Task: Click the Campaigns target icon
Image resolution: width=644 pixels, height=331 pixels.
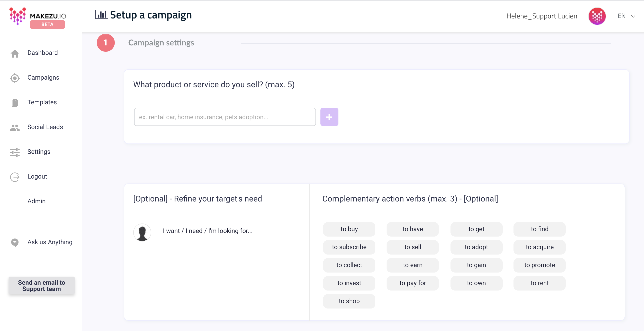Action: pyautogui.click(x=15, y=78)
